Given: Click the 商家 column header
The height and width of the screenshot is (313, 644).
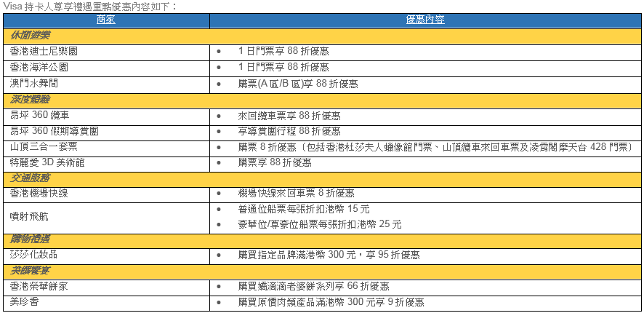Looking at the screenshot, I should pyautogui.click(x=106, y=20).
